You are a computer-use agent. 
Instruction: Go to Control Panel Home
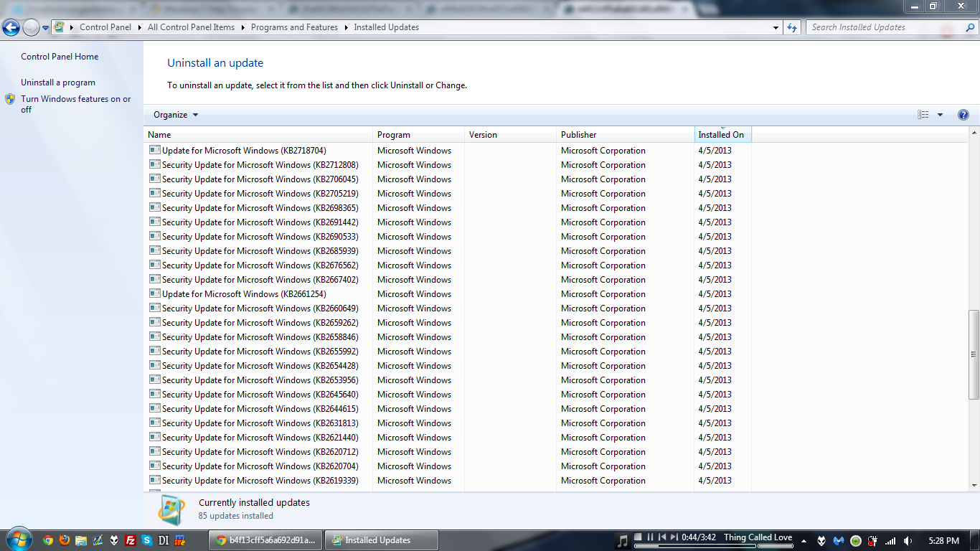(60, 57)
